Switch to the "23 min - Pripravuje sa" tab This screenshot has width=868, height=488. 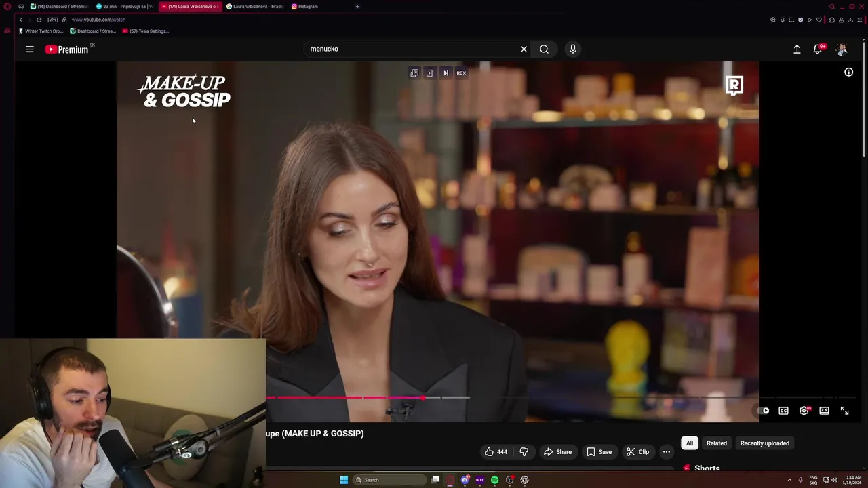pos(125,7)
